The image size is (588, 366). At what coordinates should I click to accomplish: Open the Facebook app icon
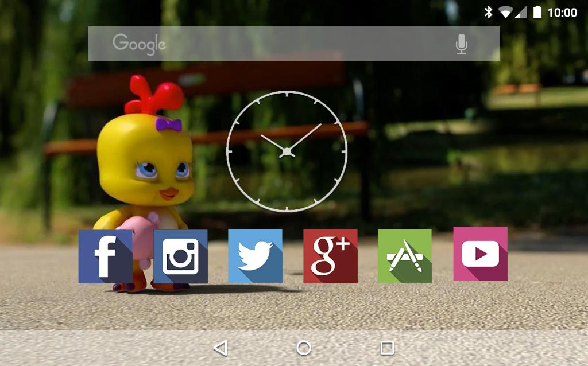click(x=106, y=256)
